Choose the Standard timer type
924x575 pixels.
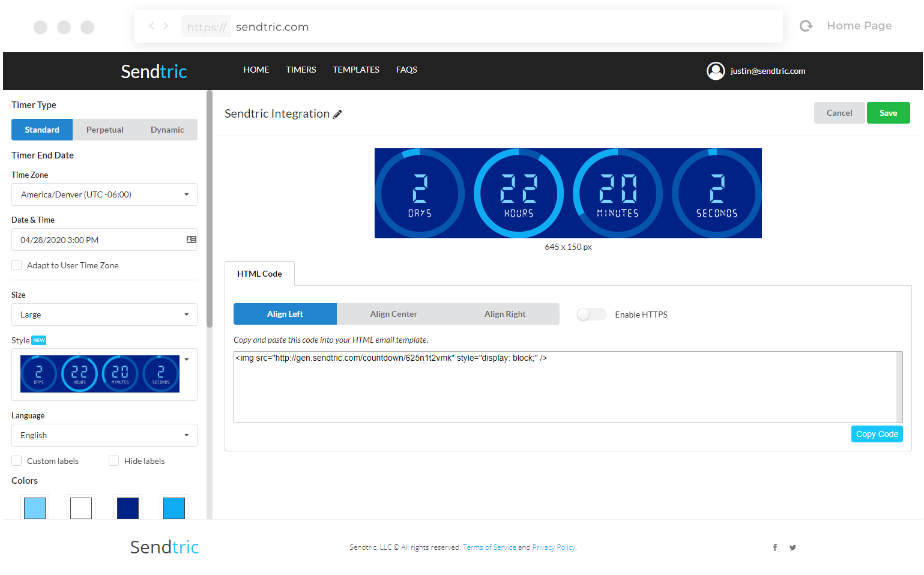click(42, 130)
